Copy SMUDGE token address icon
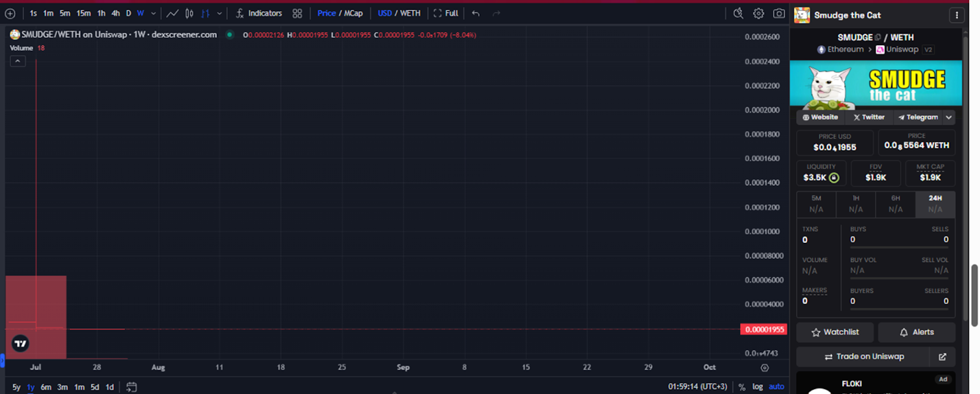Image resolution: width=980 pixels, height=394 pixels. pos(878,37)
